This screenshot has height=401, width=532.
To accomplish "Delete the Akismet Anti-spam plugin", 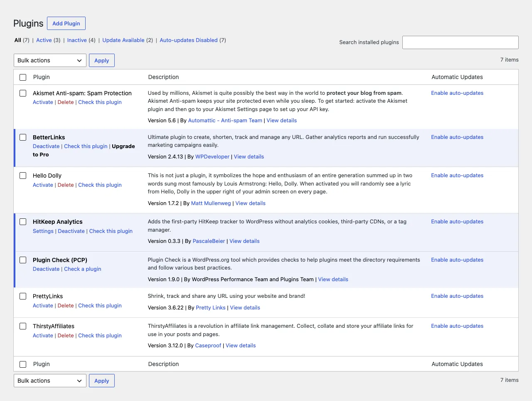I will [x=66, y=102].
